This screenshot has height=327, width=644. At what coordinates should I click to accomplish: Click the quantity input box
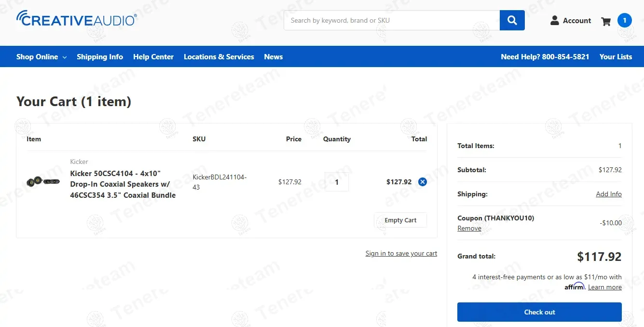337,182
